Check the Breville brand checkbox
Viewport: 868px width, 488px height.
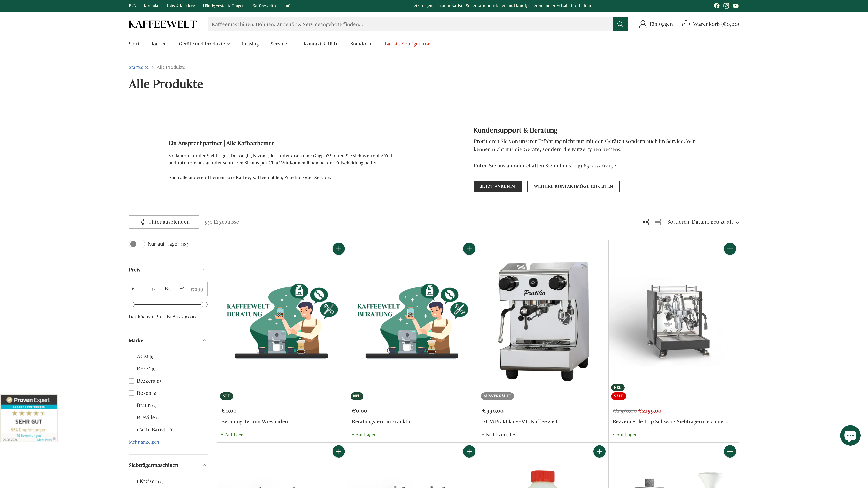[131, 417]
